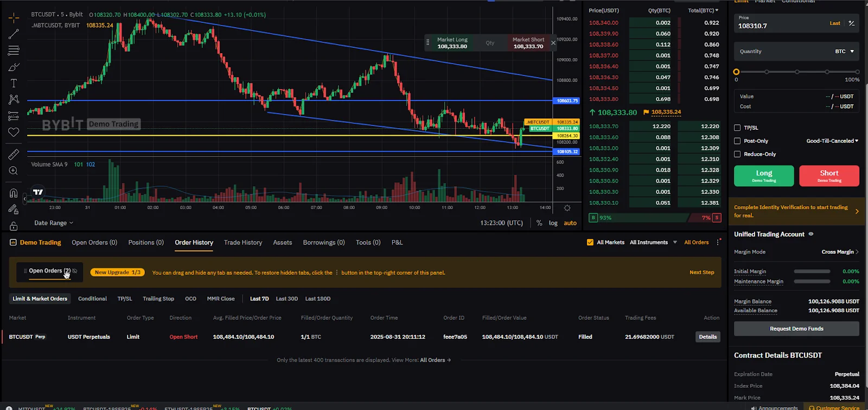Open the Assets tab
This screenshot has height=410, width=868.
point(283,243)
